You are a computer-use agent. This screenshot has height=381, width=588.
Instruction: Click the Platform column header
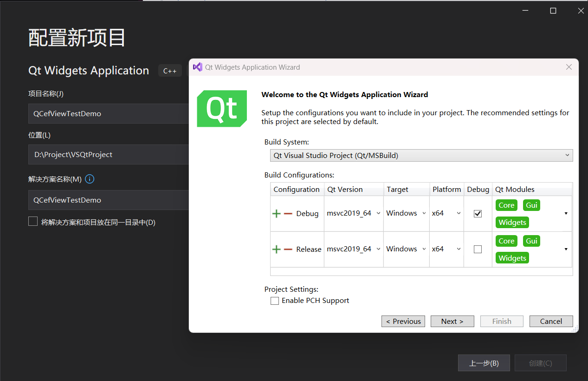tap(446, 190)
